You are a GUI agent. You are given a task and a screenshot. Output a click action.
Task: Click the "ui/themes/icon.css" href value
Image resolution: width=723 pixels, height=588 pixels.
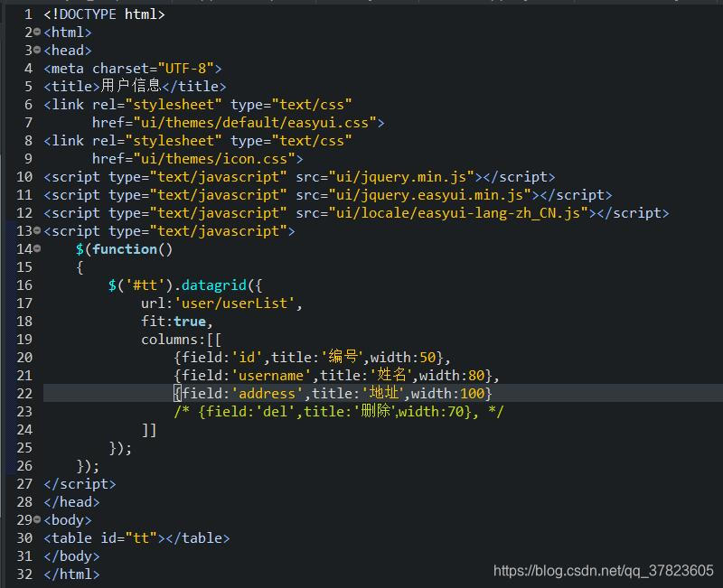click(214, 159)
